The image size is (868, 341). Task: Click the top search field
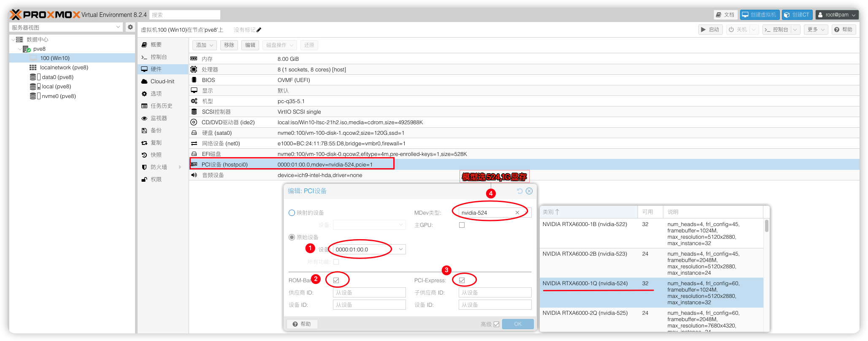click(185, 14)
